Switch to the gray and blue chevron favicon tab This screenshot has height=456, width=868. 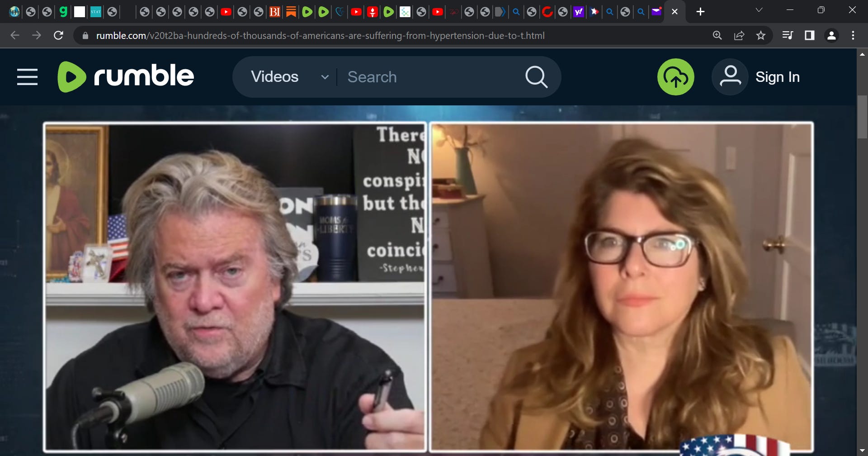(x=500, y=12)
